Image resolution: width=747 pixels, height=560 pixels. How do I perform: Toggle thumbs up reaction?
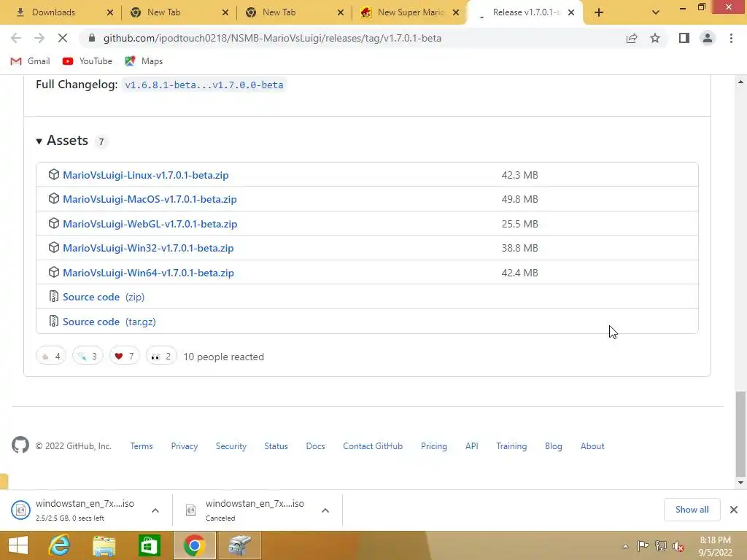51,356
